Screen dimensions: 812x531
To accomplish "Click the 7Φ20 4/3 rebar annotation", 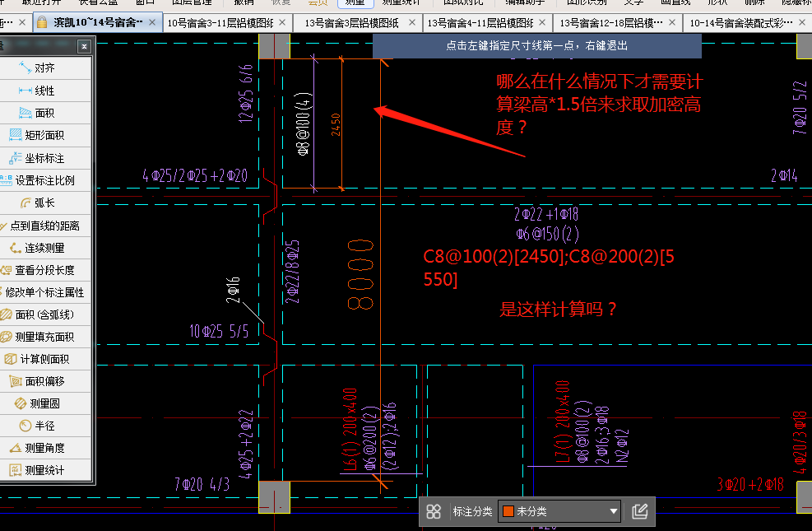I will (202, 484).
